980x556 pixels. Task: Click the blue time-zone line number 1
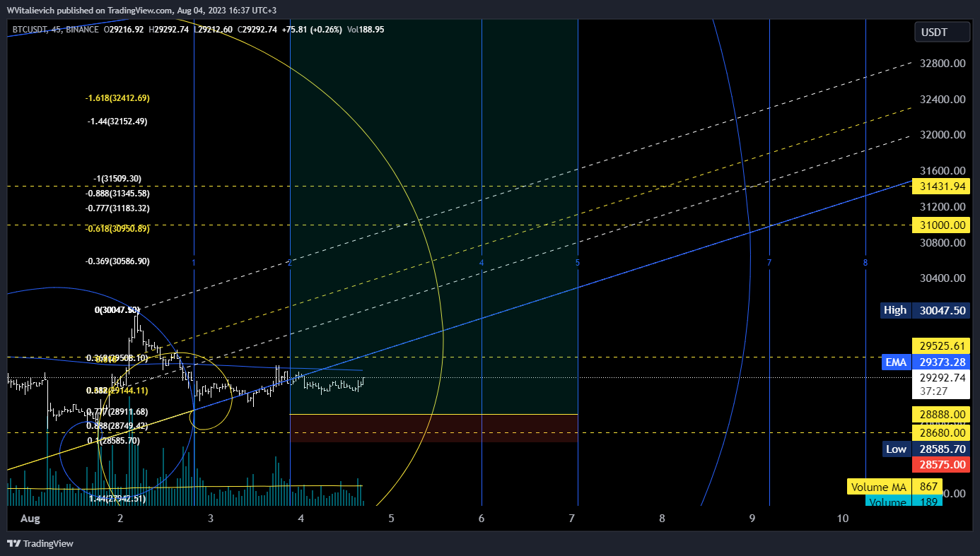194,263
